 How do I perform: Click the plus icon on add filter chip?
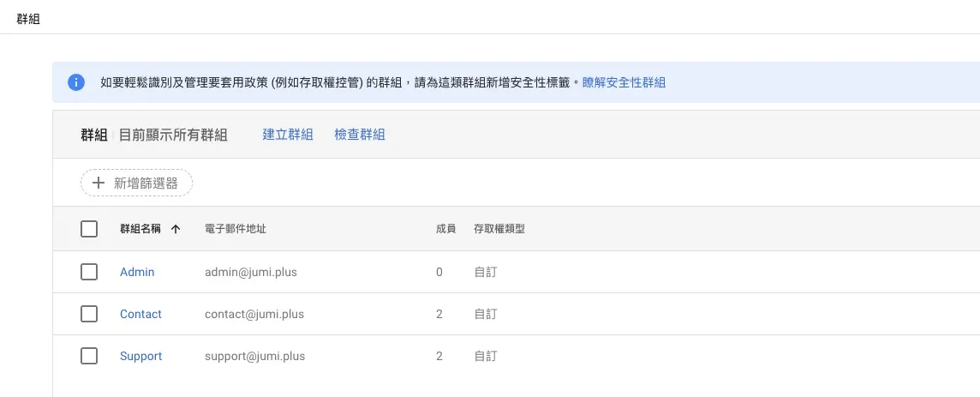[99, 183]
